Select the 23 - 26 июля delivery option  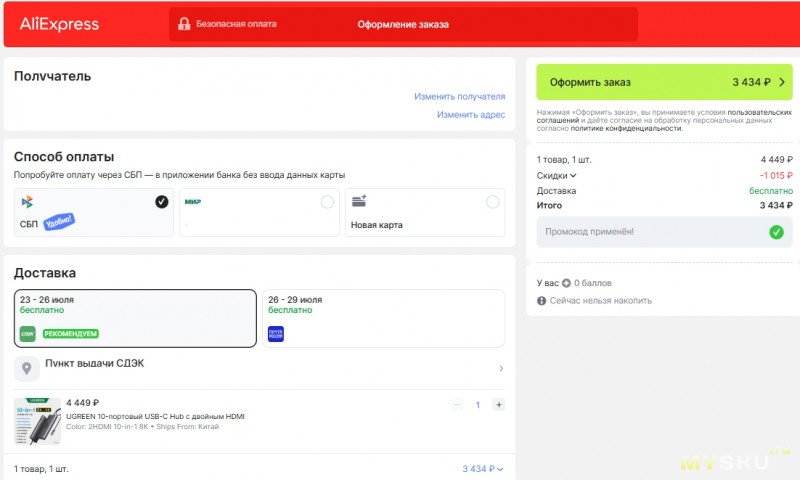click(x=135, y=319)
